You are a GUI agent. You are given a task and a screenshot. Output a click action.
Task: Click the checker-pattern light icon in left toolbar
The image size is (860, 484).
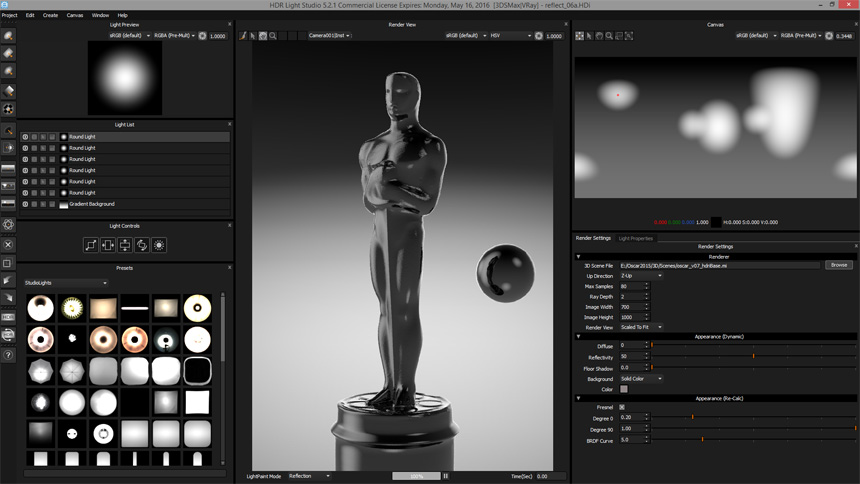tap(8, 109)
